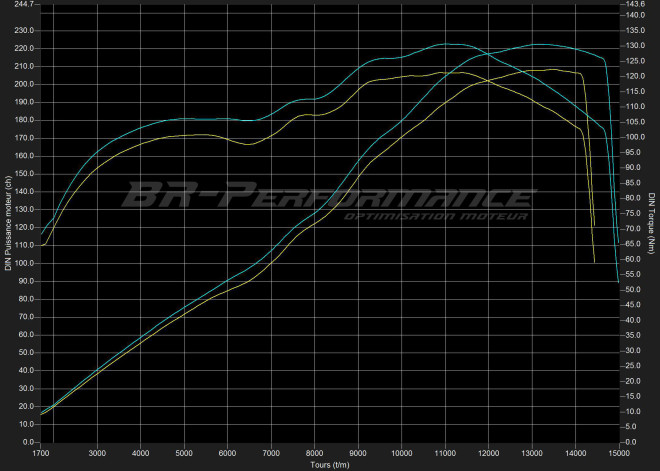
Task: Select the 10000 RPM axis tick label
Action: [402, 453]
